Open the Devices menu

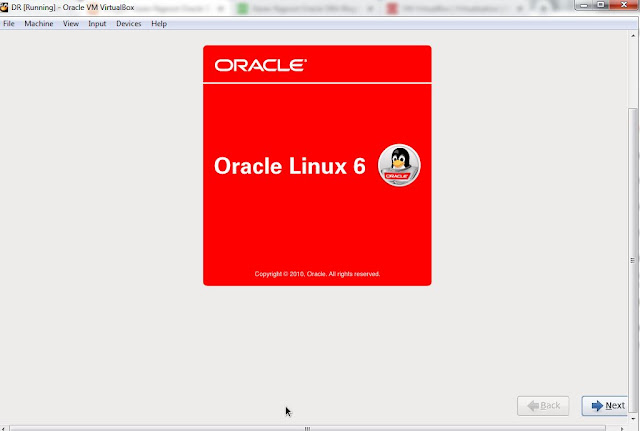(129, 24)
